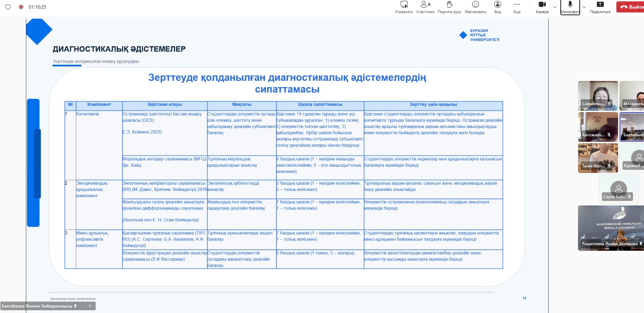This screenshot has width=644, height=313.
Task: Leave the meeting with Выйти
Action: point(630,7)
